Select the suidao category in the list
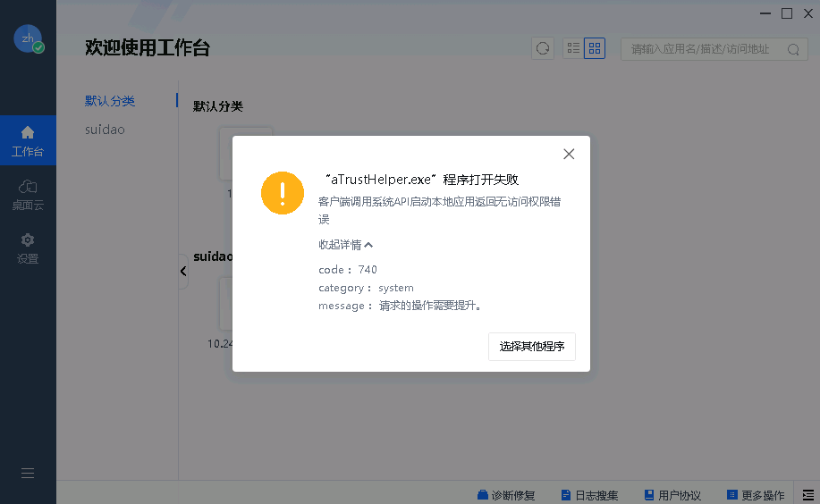This screenshot has height=504, width=820. (x=105, y=130)
